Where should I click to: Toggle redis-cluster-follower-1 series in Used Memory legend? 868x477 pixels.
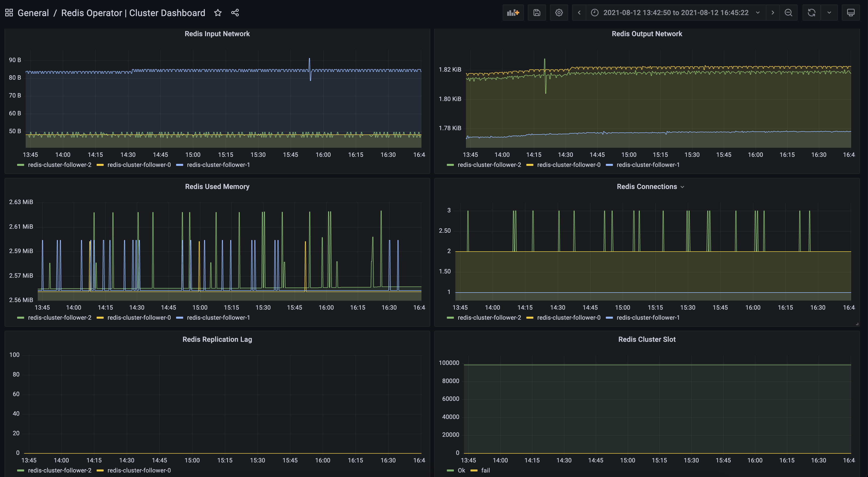click(218, 318)
